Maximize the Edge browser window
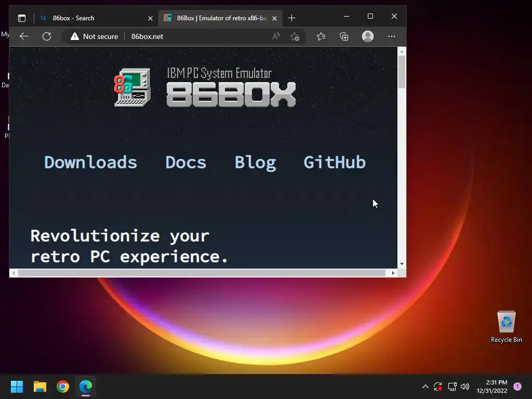 (370, 16)
